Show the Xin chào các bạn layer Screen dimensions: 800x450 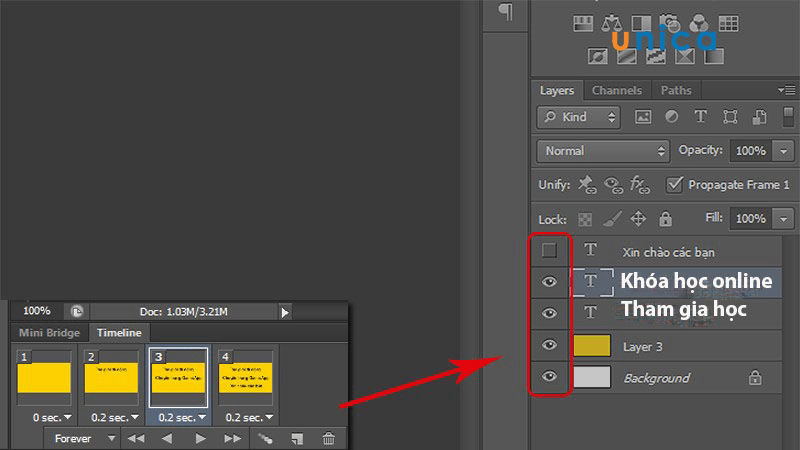(x=549, y=251)
